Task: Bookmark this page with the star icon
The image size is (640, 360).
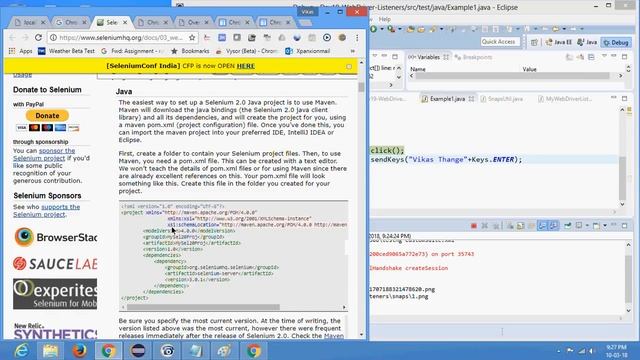Action: [x=192, y=38]
